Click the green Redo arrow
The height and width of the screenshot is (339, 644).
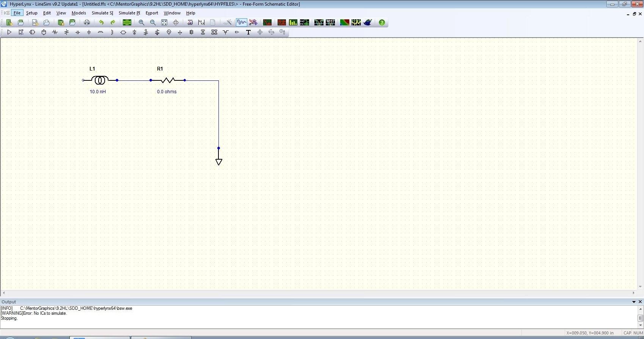pos(113,22)
